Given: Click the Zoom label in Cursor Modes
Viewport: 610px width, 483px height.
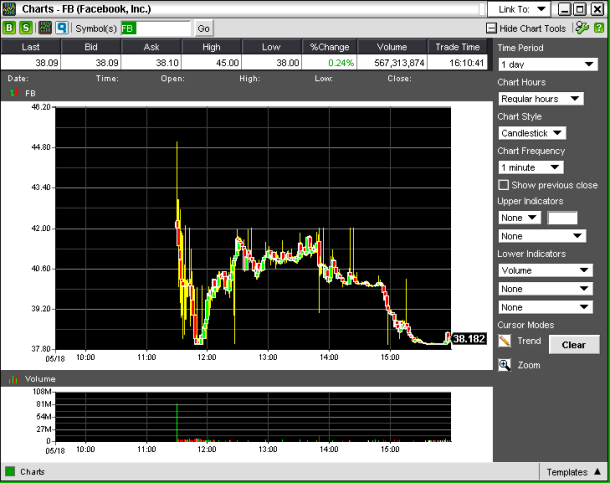Looking at the screenshot, I should (x=529, y=365).
